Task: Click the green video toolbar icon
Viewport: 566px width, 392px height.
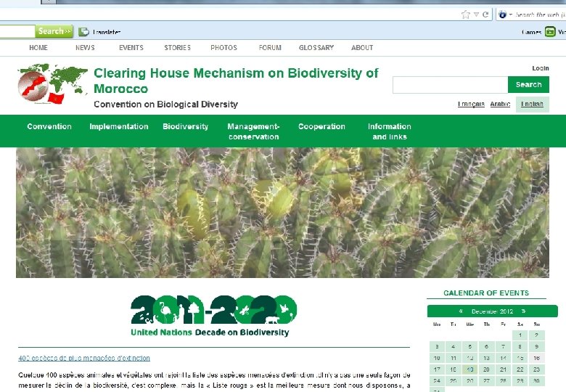Action: click(x=550, y=32)
